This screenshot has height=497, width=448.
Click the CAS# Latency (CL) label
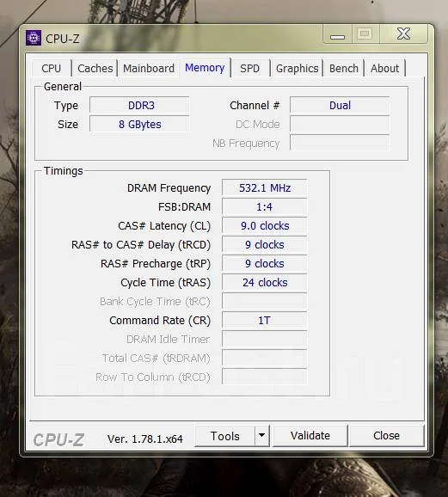click(164, 226)
